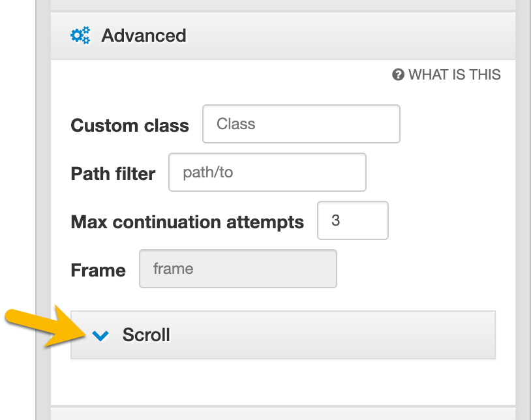The image size is (531, 420).
Task: Click the black sidebar strip at left
Action: coord(17,210)
